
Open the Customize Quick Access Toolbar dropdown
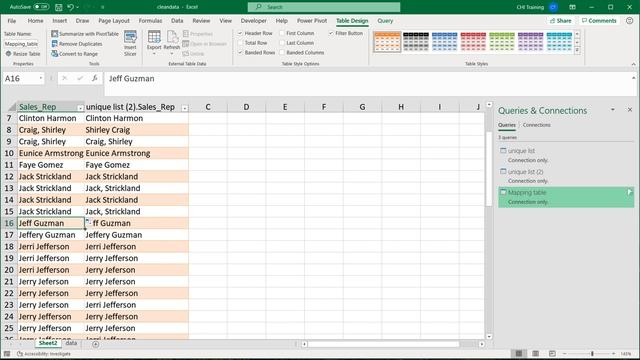(102, 7)
